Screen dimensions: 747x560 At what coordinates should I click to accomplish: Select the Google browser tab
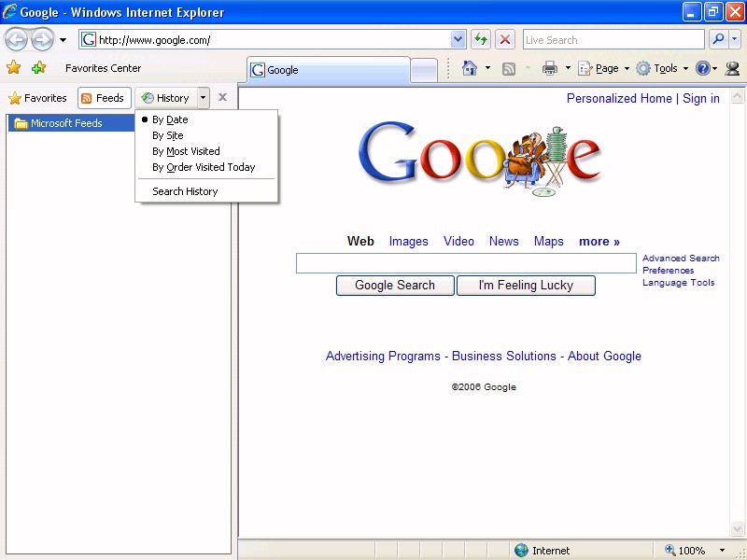pos(328,70)
